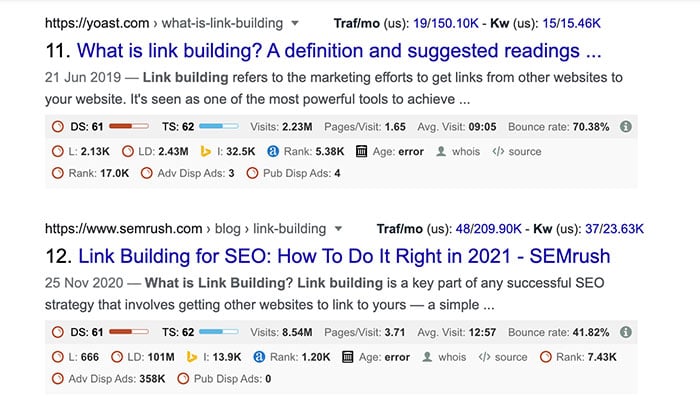The width and height of the screenshot is (700, 420).
Task: Click the source code icon in the Yoast result
Action: click(x=498, y=151)
